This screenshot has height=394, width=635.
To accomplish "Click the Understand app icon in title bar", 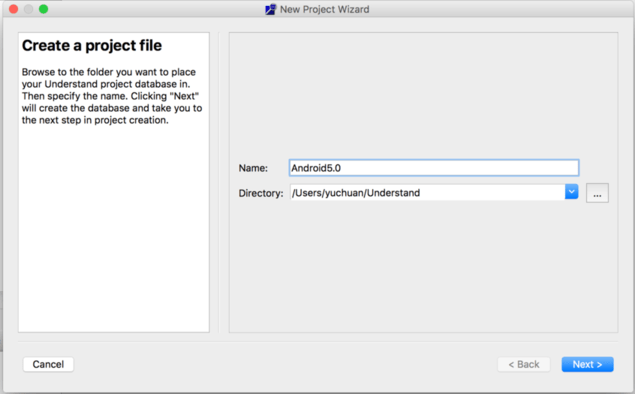I will click(x=270, y=9).
